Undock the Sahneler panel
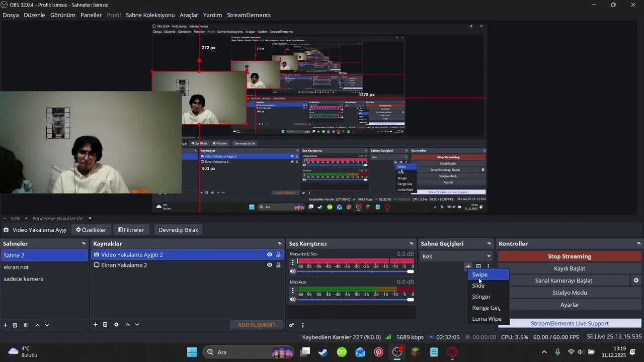This screenshot has height=362, width=644. pos(84,244)
